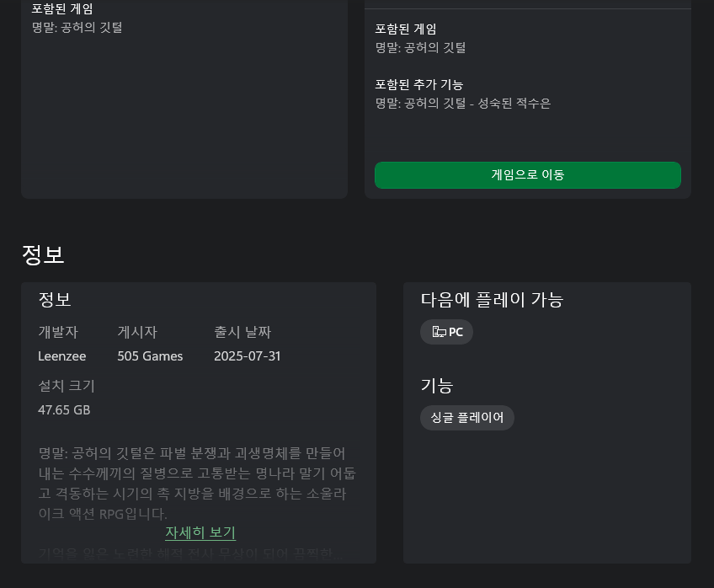Screen dimensions: 714x588
Task: Click the game description paragraph text
Action: (197, 484)
